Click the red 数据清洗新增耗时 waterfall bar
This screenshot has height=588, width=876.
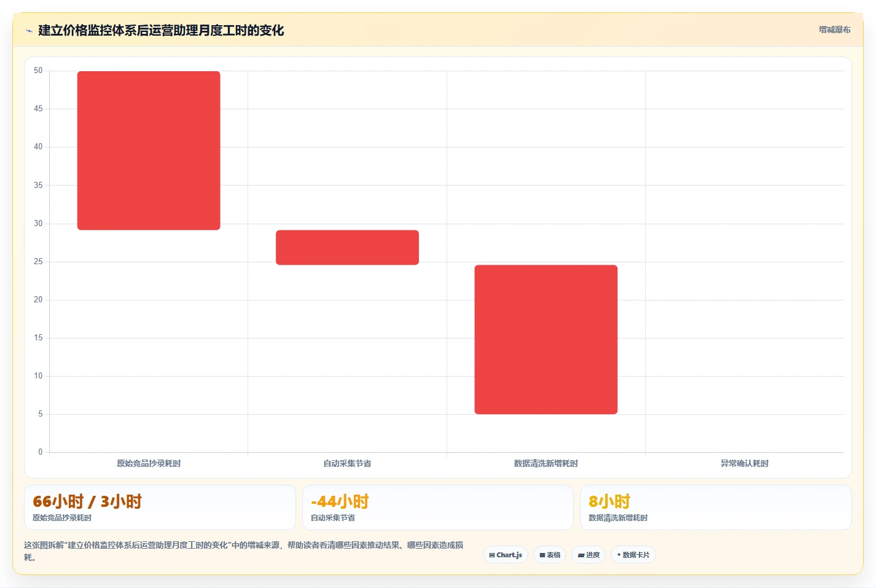(546, 340)
